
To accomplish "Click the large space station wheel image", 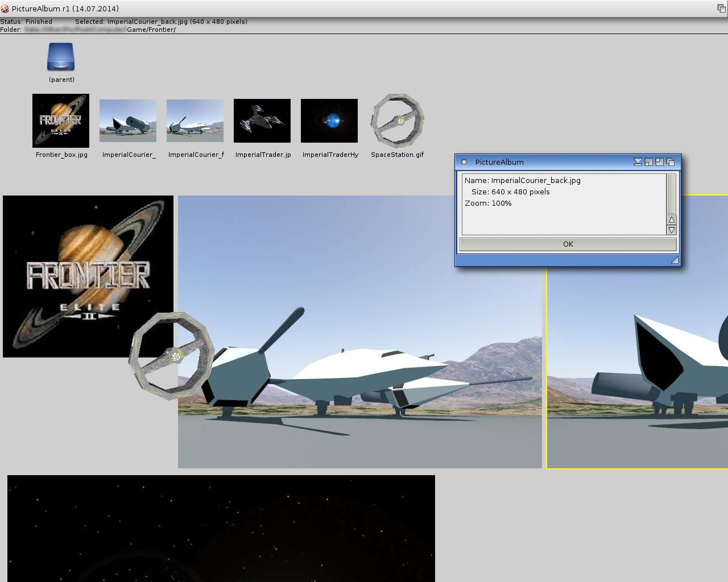I will click(171, 356).
